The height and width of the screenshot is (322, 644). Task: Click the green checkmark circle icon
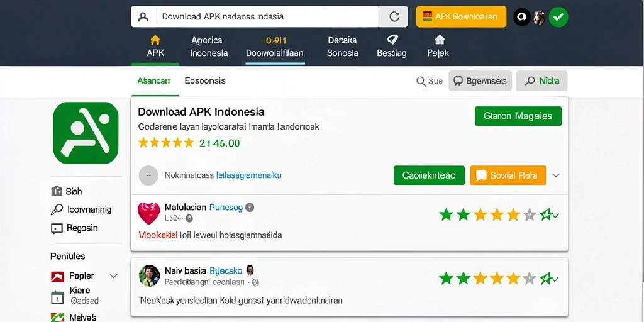click(x=558, y=17)
